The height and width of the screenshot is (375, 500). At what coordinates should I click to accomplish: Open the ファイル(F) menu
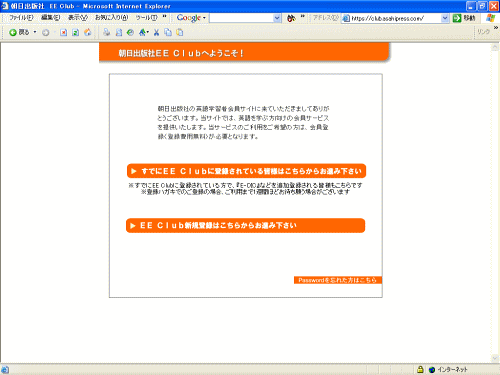[21, 18]
